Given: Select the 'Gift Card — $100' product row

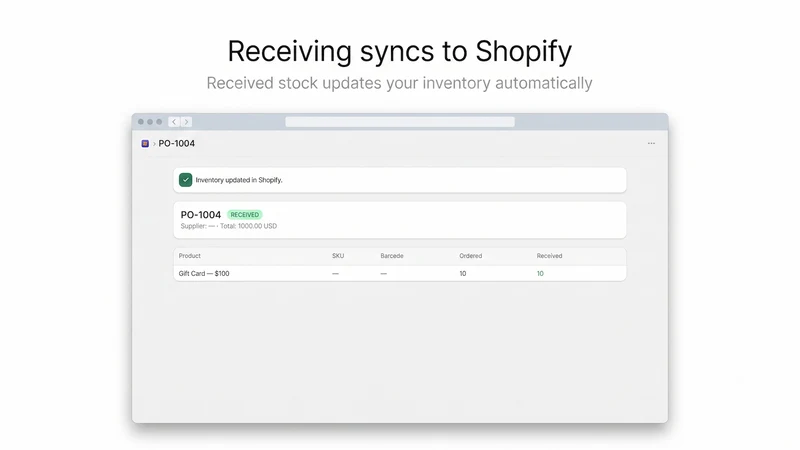Looking at the screenshot, I should (399, 273).
